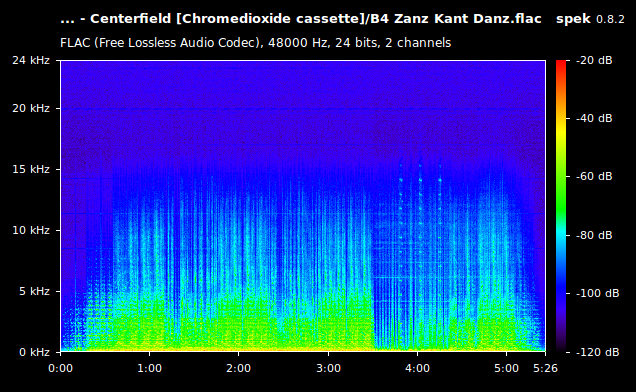Click the file name title text ending 'Zanz Kant Danz.flac'

pyautogui.click(x=301, y=19)
